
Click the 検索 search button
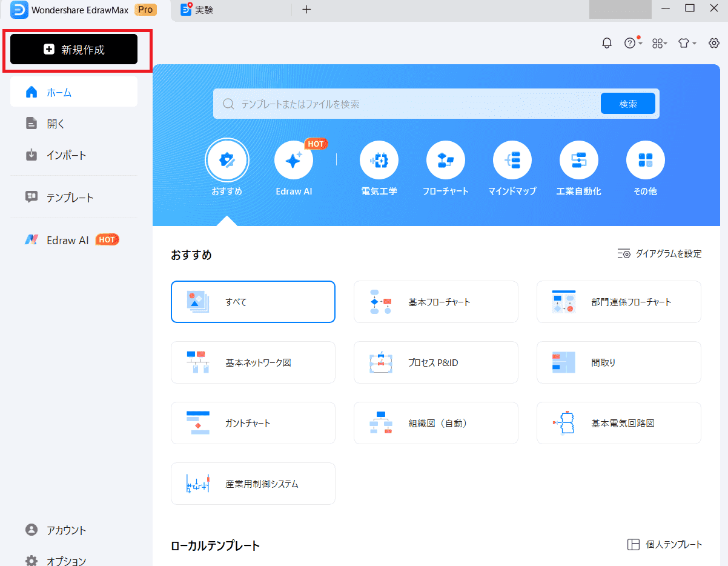coord(627,104)
